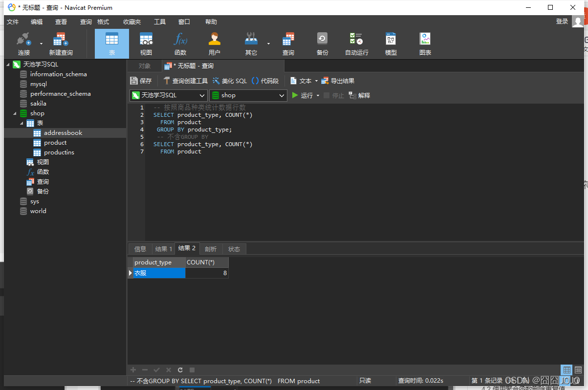Switch to the 结果 2 tab
Viewport: 588px width, 390px height.
click(x=187, y=248)
